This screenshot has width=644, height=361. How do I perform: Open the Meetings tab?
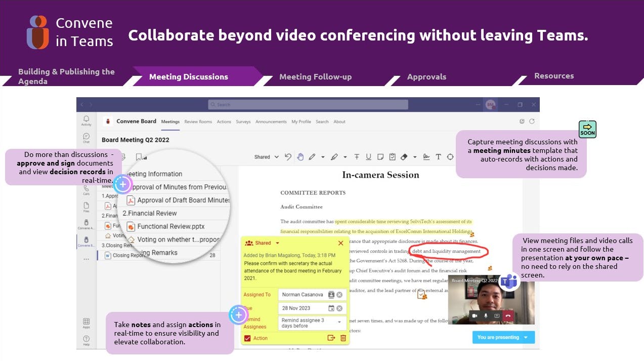pyautogui.click(x=170, y=122)
